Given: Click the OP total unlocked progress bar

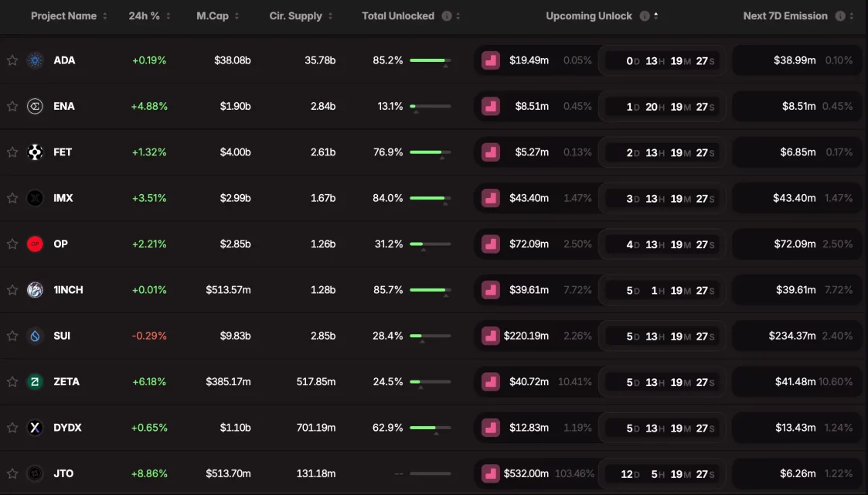Looking at the screenshot, I should (x=430, y=244).
